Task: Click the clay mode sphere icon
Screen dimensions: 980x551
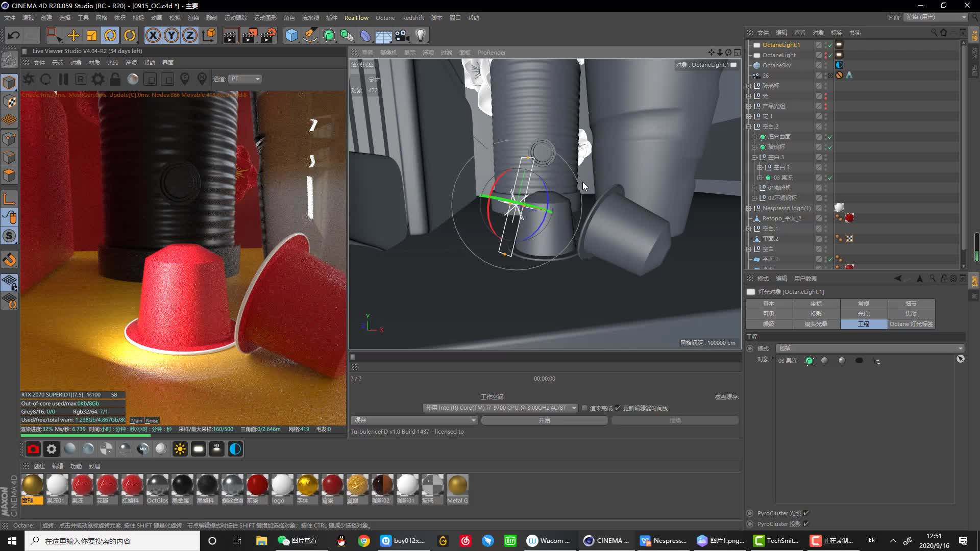Action: [x=133, y=79]
